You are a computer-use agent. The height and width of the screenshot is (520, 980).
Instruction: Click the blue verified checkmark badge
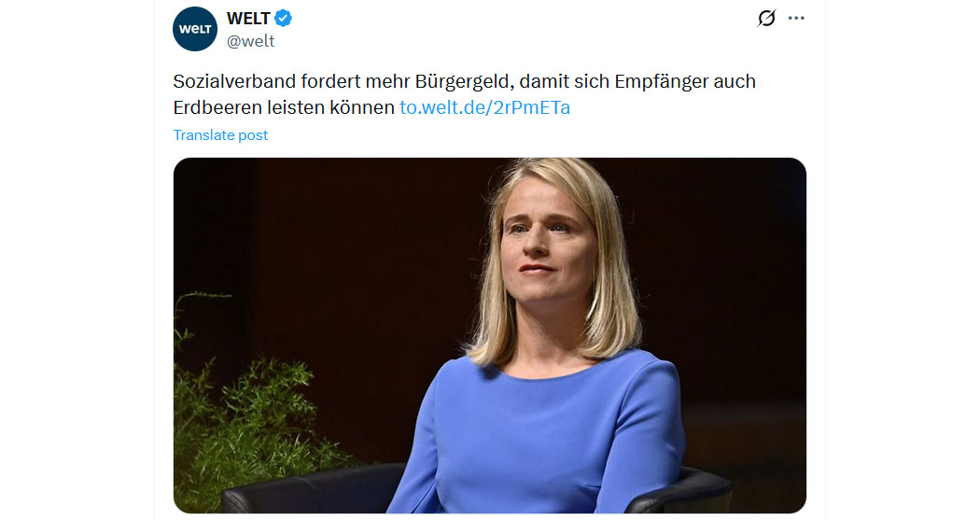point(283,19)
